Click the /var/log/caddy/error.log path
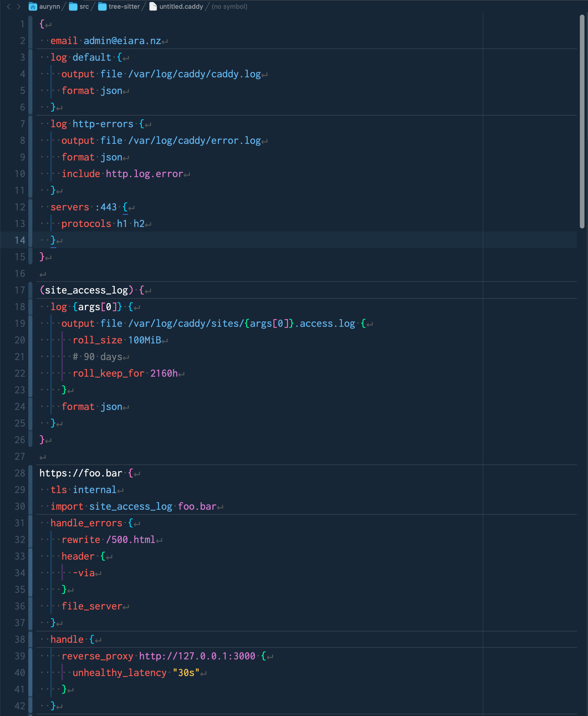The width and height of the screenshot is (588, 716). click(x=195, y=140)
